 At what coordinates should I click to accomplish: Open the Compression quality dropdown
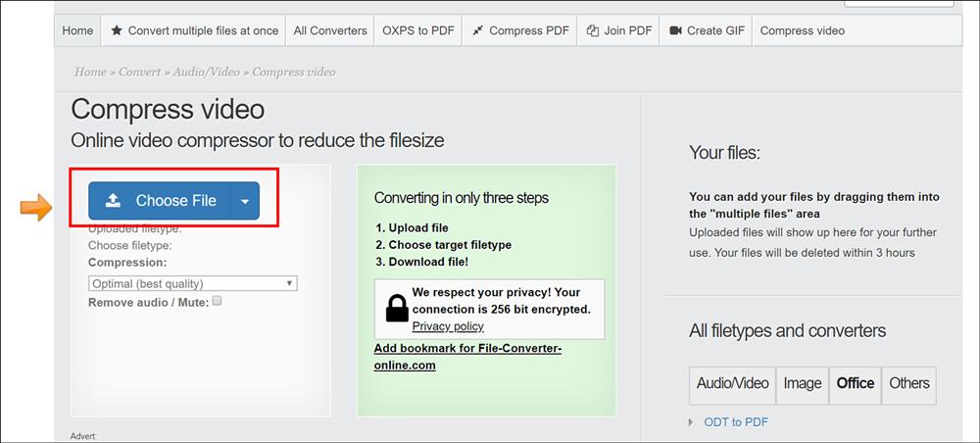tap(193, 283)
